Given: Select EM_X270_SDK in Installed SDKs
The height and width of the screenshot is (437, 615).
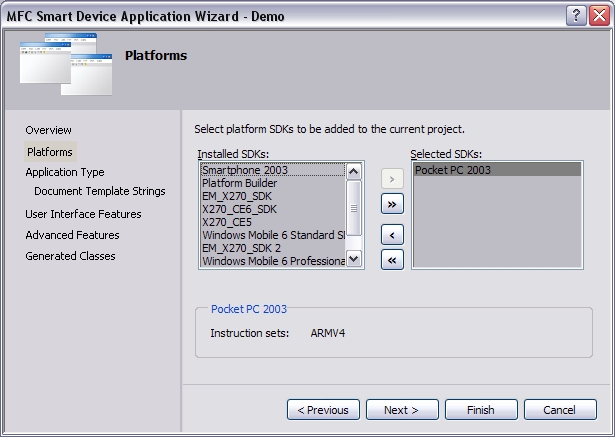Looking at the screenshot, I should [273, 196].
